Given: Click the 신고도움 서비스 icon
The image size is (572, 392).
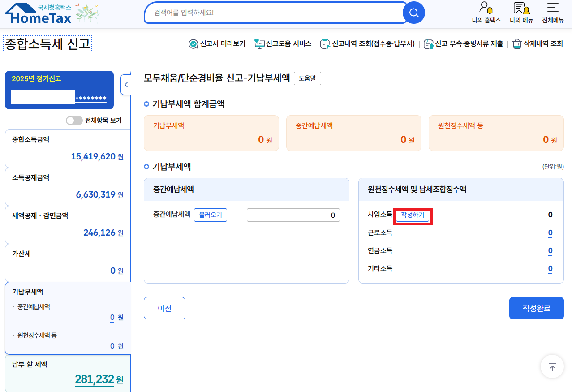Looking at the screenshot, I should pyautogui.click(x=259, y=44).
